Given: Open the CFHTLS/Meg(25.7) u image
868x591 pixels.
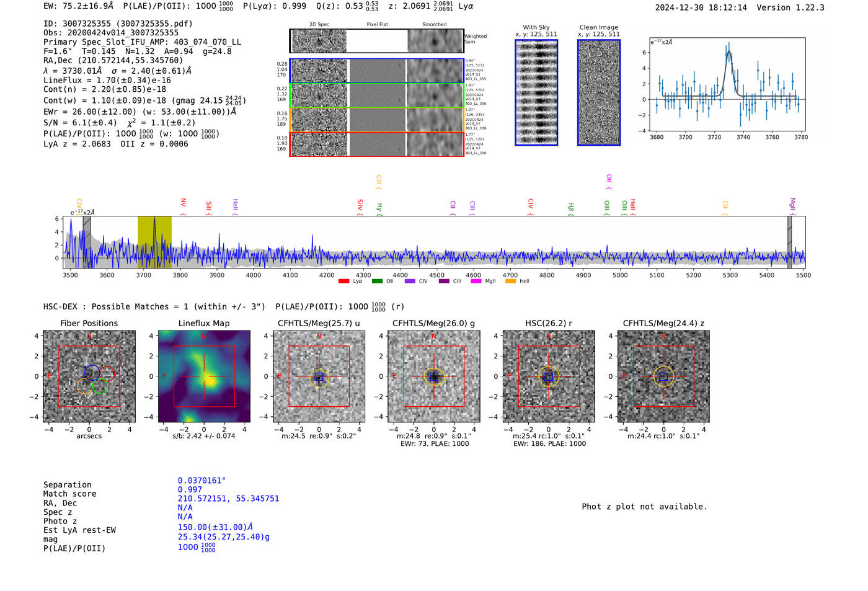Looking at the screenshot, I should (319, 376).
